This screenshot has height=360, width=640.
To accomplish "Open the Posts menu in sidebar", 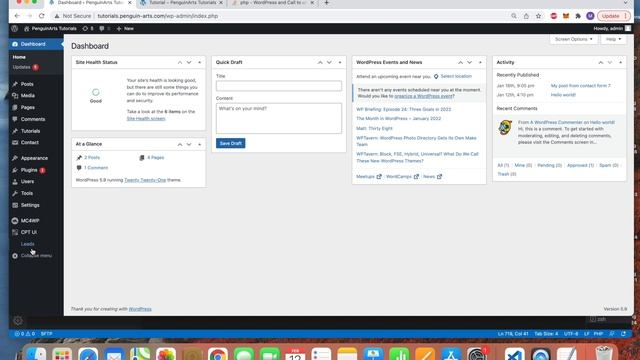I will [x=27, y=84].
